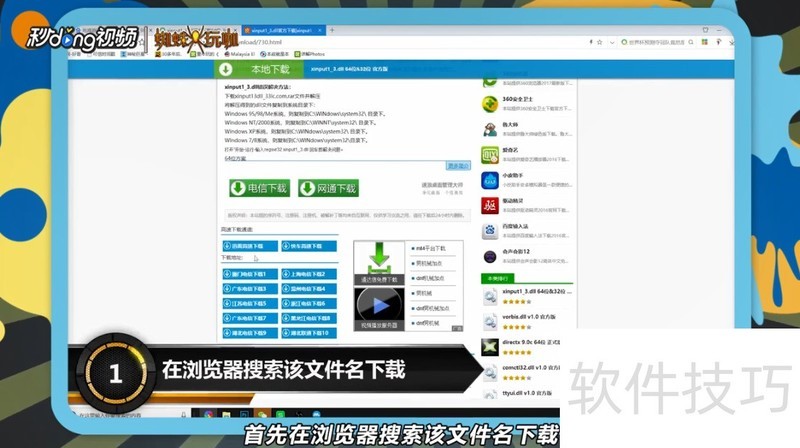Click the 黑龙江电信下载8 download link
Image resolution: width=800 pixels, height=448 pixels.
(309, 318)
